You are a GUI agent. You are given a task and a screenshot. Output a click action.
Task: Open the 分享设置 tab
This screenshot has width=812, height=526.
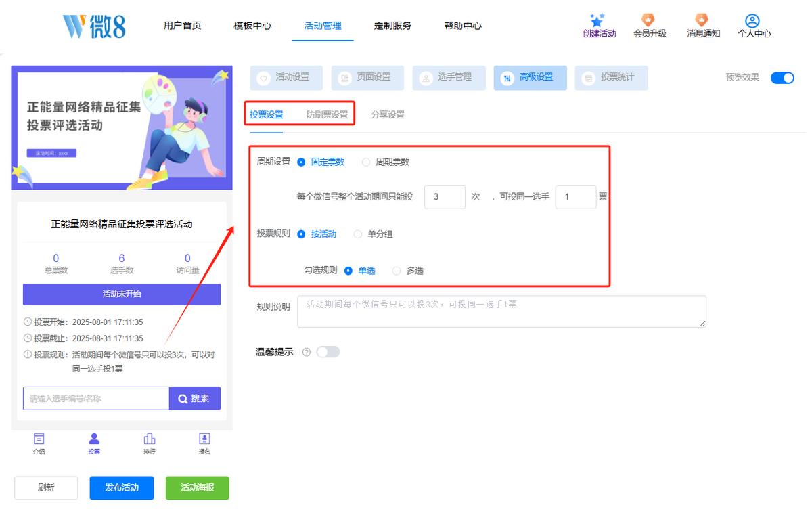point(388,115)
